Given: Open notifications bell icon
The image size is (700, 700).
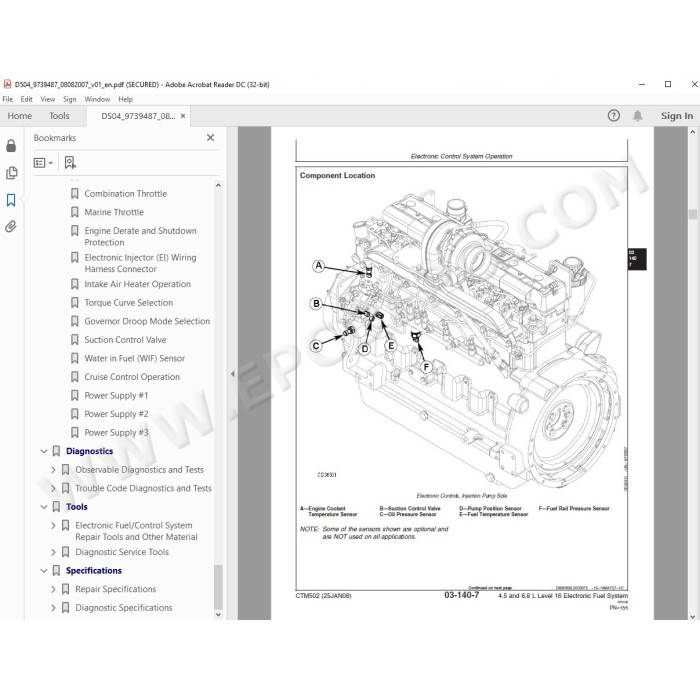Looking at the screenshot, I should (638, 116).
